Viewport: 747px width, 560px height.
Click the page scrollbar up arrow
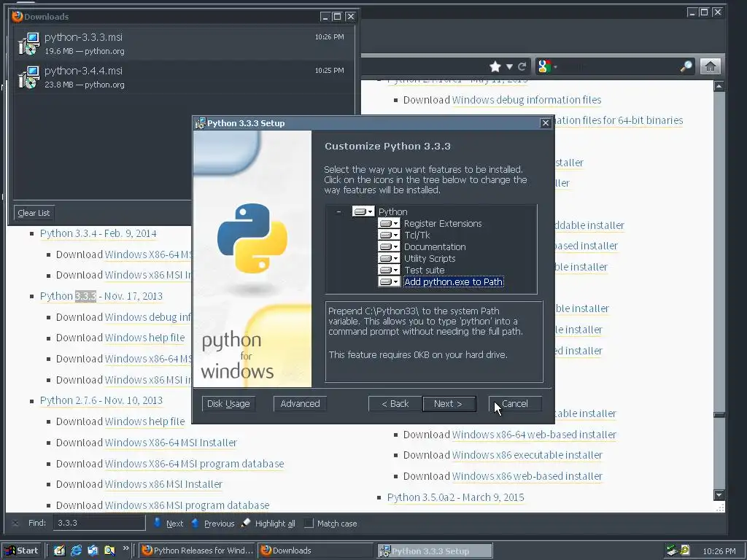719,86
